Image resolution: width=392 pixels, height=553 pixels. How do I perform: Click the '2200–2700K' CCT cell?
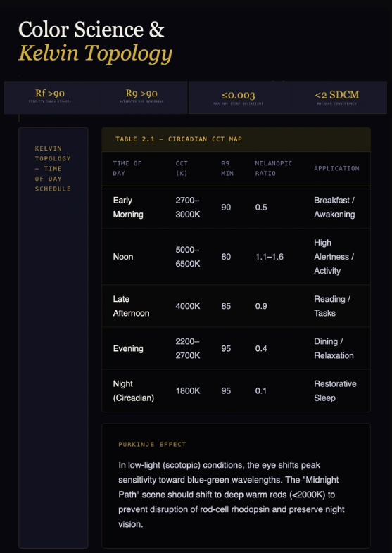[x=188, y=348]
